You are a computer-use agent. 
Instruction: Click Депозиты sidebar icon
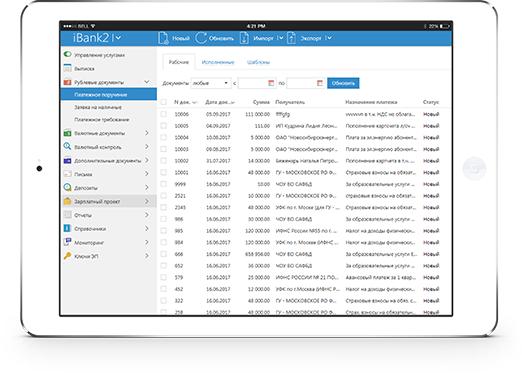pyautogui.click(x=67, y=187)
